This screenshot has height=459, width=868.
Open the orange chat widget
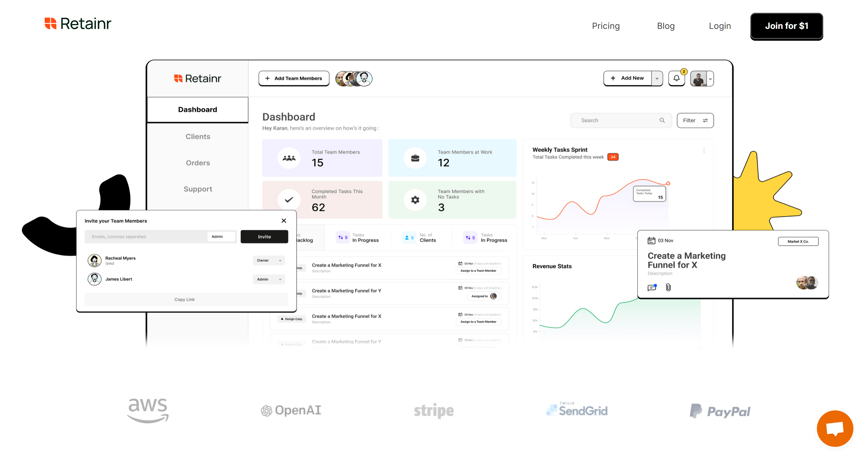[835, 428]
